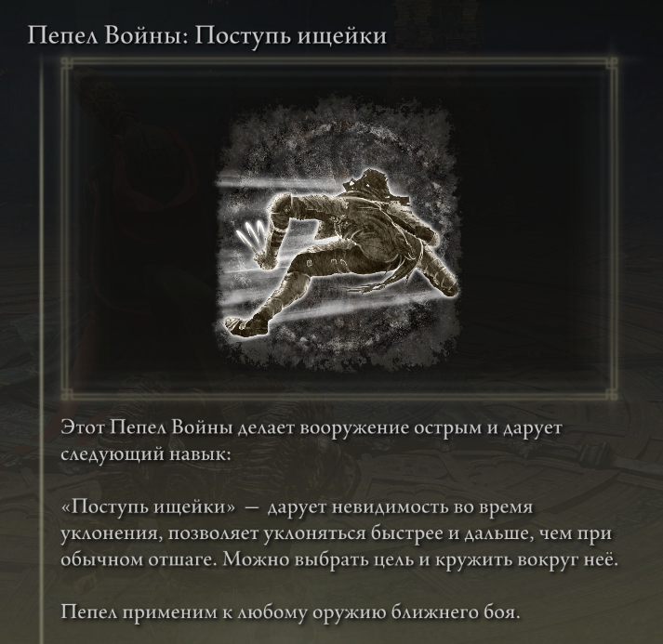Click the top-left ornate frame corner
Screen dimensions: 663x644
[67, 64]
